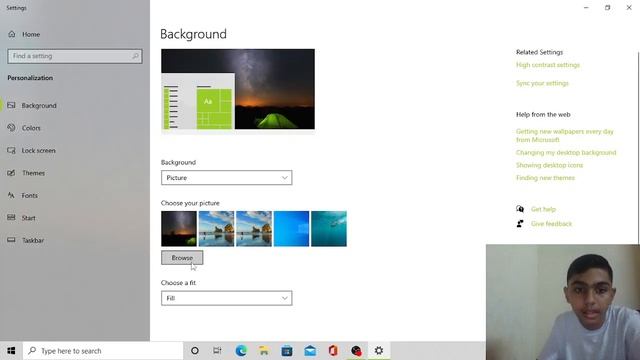Click the Find a setting search box
640x360 pixels.
[x=75, y=56]
